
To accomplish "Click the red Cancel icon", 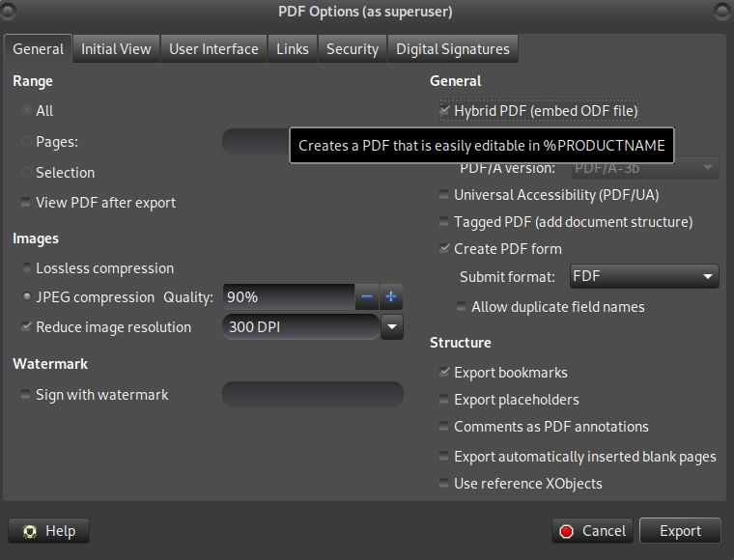I will (566, 531).
